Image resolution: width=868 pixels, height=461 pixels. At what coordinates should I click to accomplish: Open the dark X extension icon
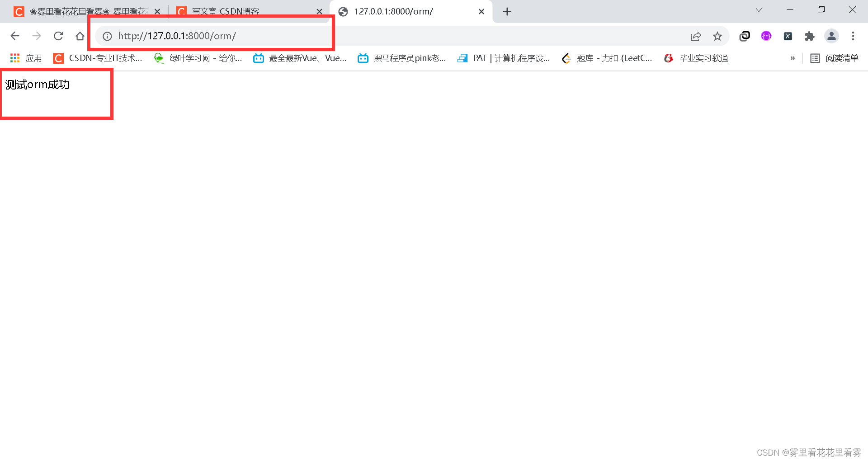click(788, 36)
